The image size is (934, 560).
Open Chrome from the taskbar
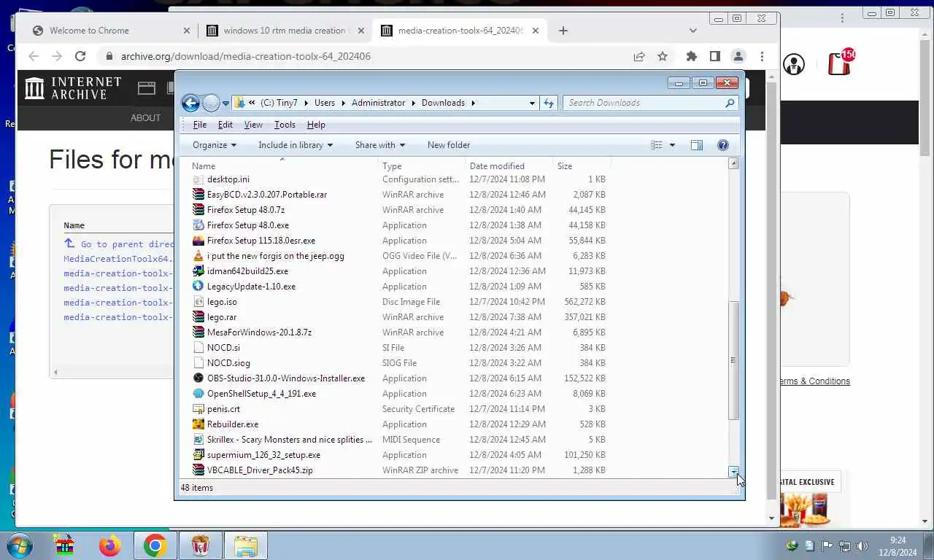click(155, 545)
